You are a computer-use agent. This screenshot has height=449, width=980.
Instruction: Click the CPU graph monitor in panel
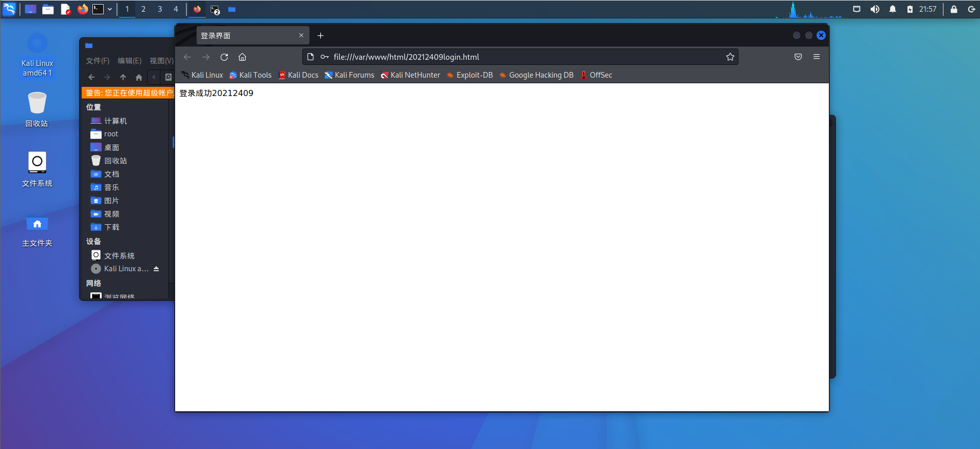(811, 10)
